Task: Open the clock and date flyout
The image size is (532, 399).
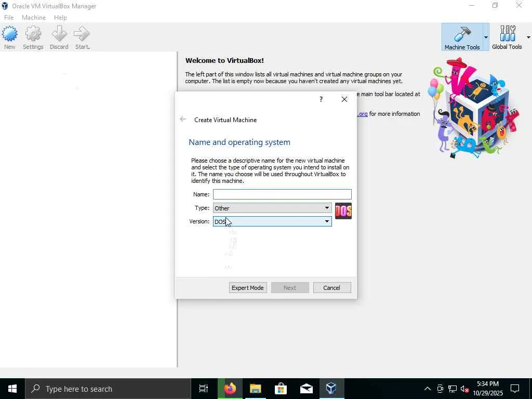Action: [488, 389]
